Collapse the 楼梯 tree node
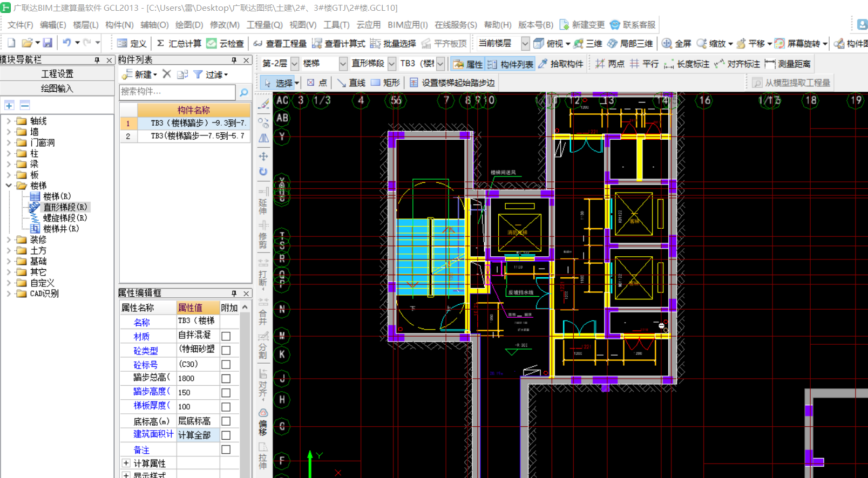868x478 pixels. coord(9,186)
